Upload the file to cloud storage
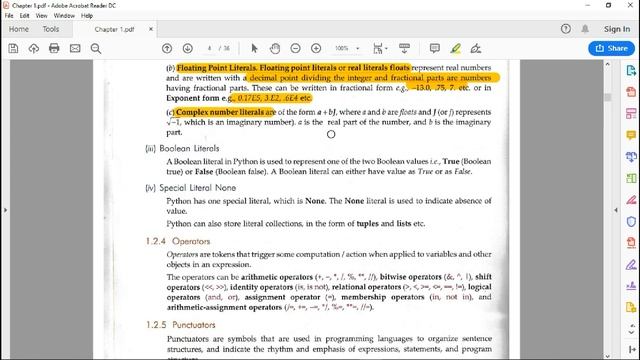Viewport: 640px width, 360px height. tap(33, 49)
